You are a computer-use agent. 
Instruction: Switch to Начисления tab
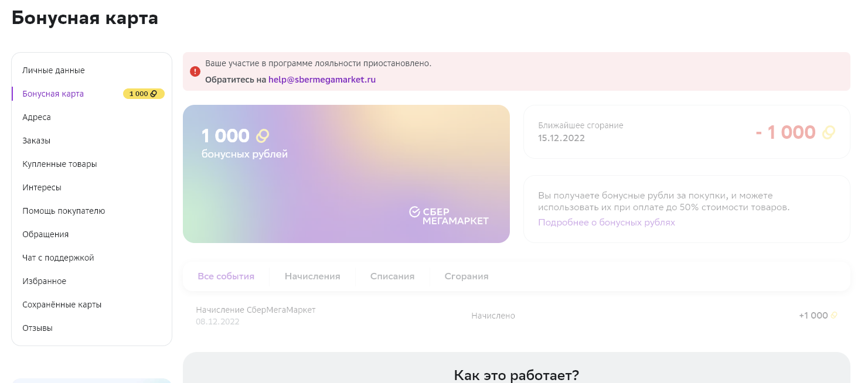tap(312, 276)
